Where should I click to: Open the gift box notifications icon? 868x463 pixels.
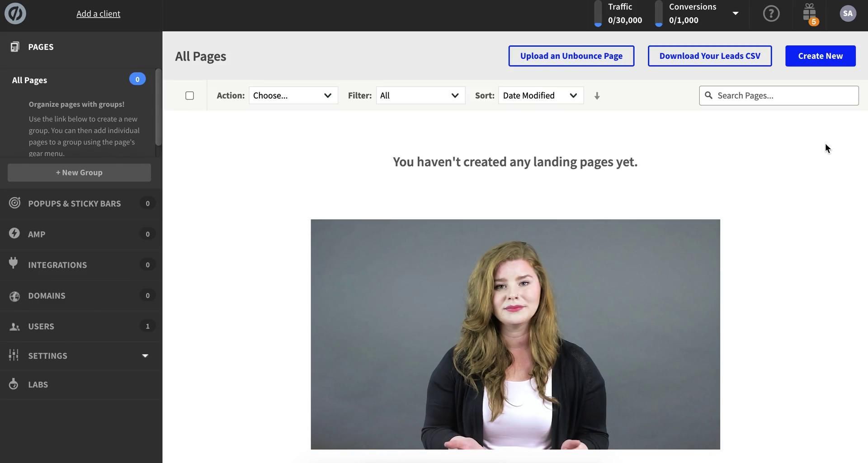click(809, 14)
